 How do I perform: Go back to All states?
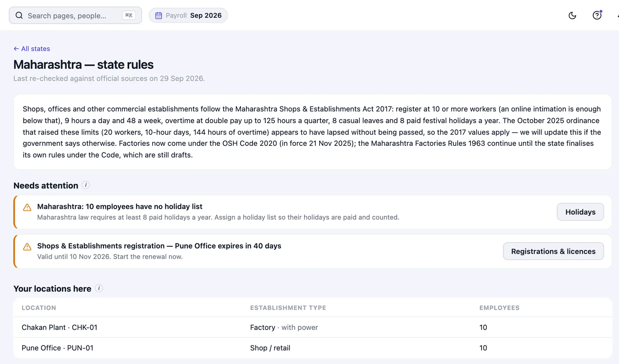tap(32, 49)
